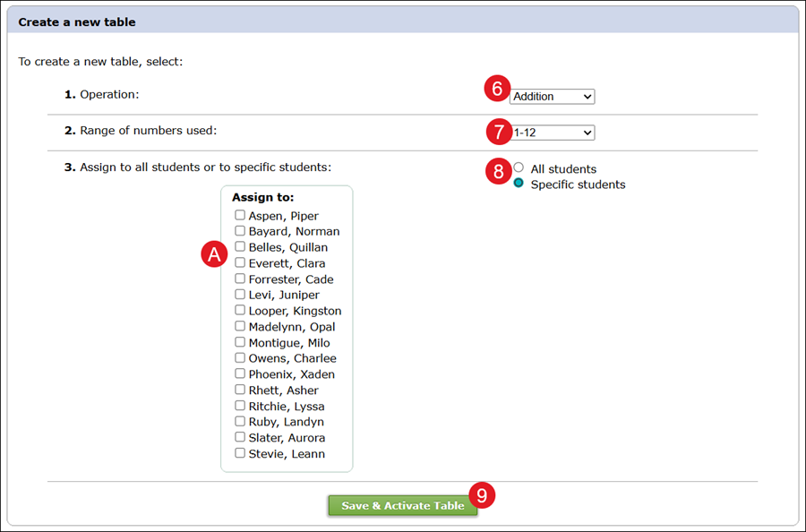Tick Owens, Charlee in student list
The height and width of the screenshot is (532, 806).
[x=240, y=357]
